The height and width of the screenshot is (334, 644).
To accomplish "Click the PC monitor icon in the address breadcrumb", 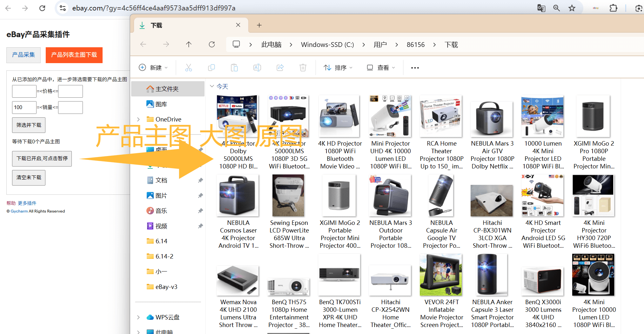I will 236,44.
